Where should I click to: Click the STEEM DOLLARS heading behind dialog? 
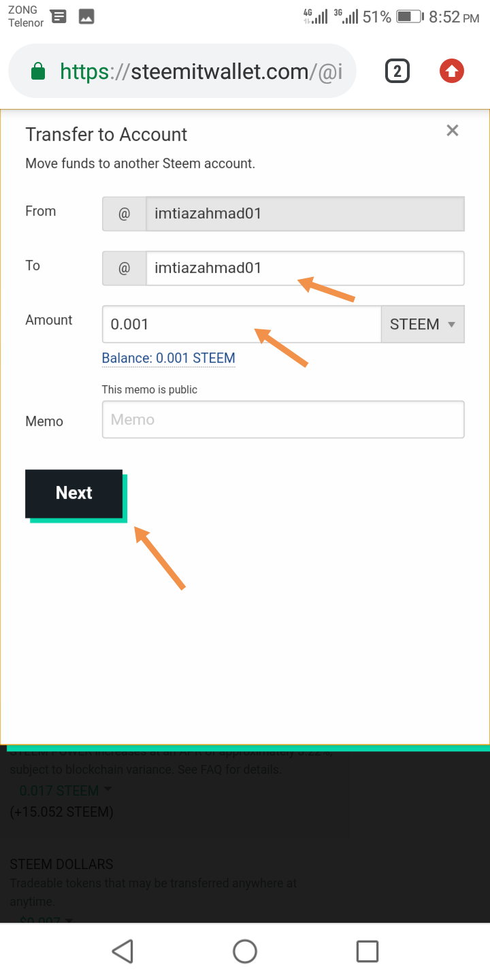[61, 864]
